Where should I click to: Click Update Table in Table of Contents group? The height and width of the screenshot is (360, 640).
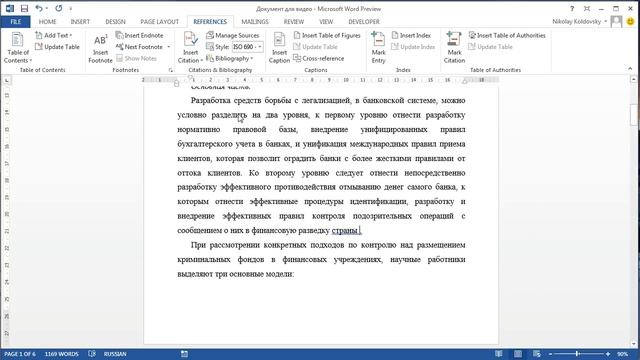[x=57, y=47]
